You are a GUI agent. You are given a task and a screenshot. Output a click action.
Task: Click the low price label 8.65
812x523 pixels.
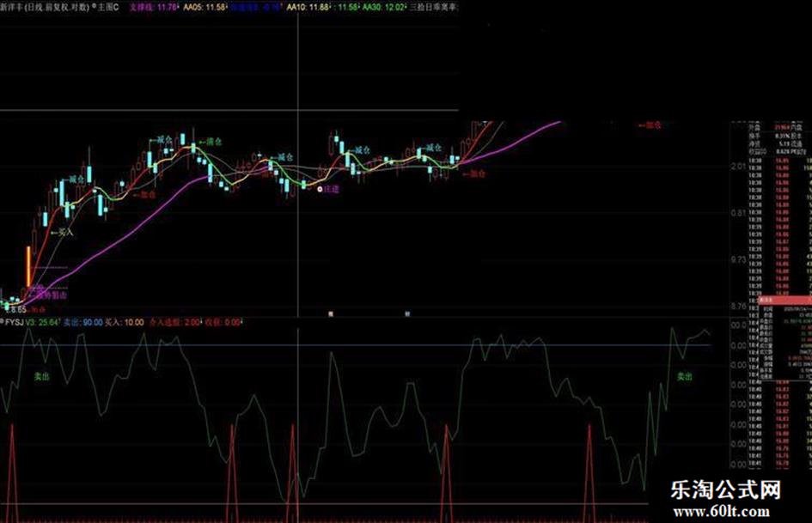tap(16, 310)
